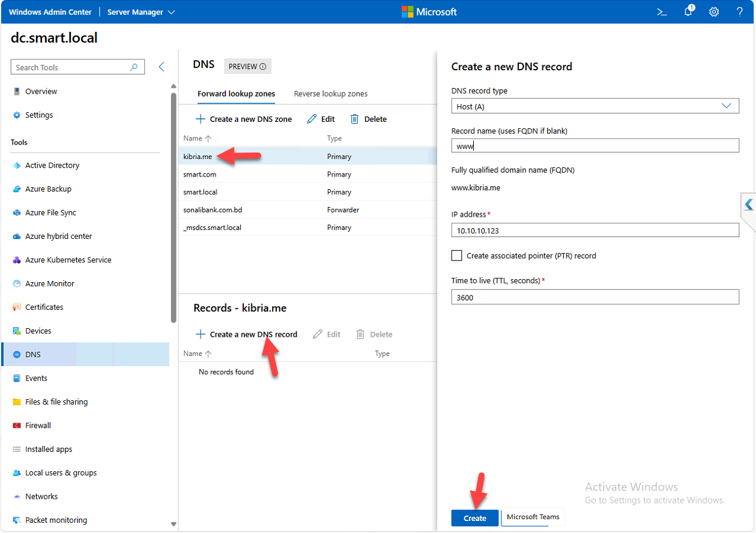Click the Edit zone button

[x=321, y=119]
